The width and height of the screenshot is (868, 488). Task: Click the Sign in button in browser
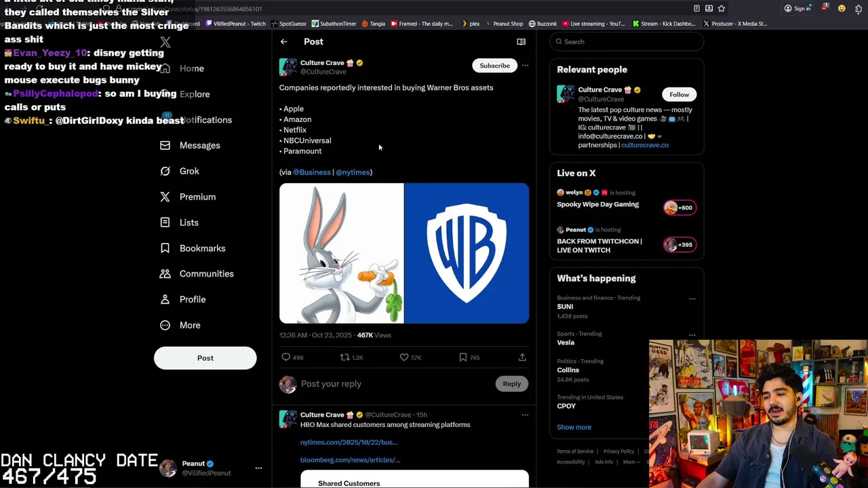point(797,8)
